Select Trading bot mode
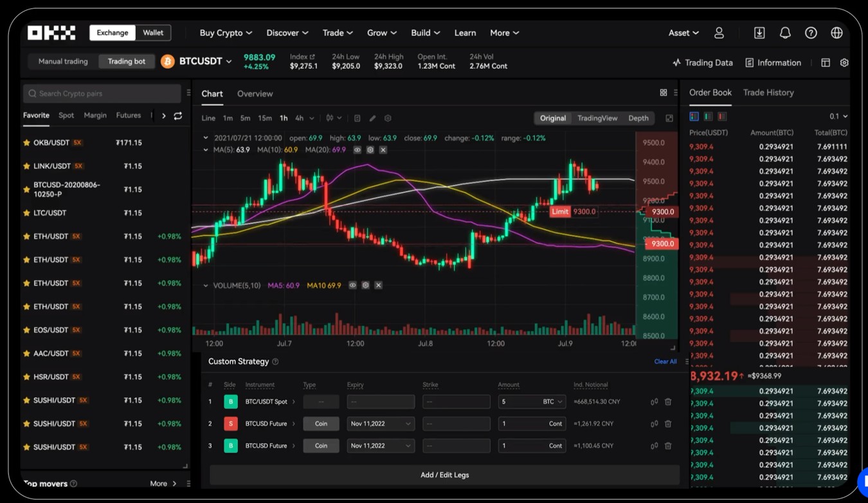The width and height of the screenshot is (868, 503). [127, 62]
